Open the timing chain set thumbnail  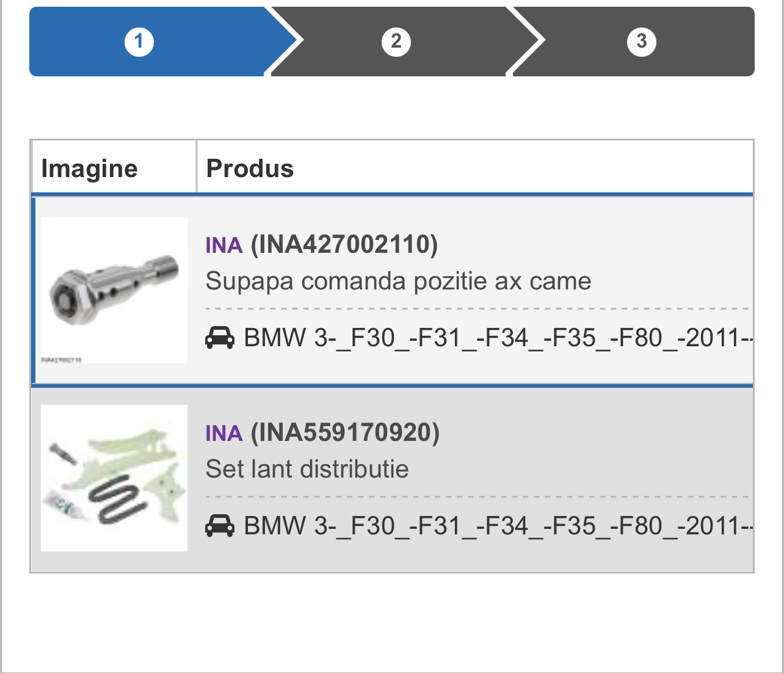(x=114, y=478)
